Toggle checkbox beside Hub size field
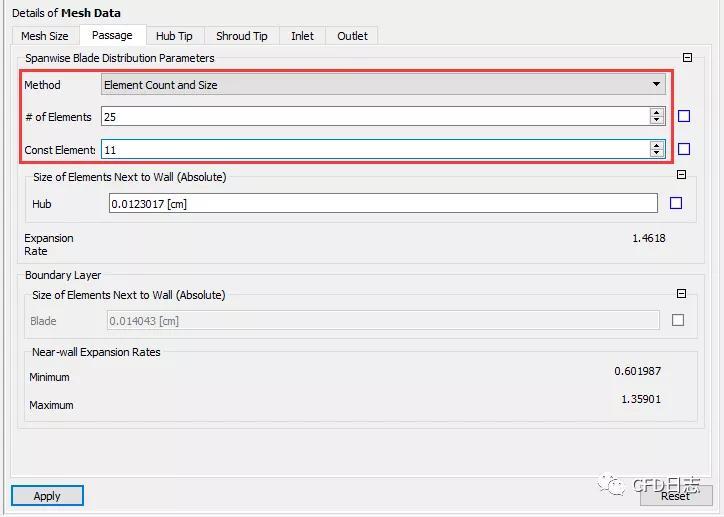The image size is (724, 517). click(x=676, y=203)
